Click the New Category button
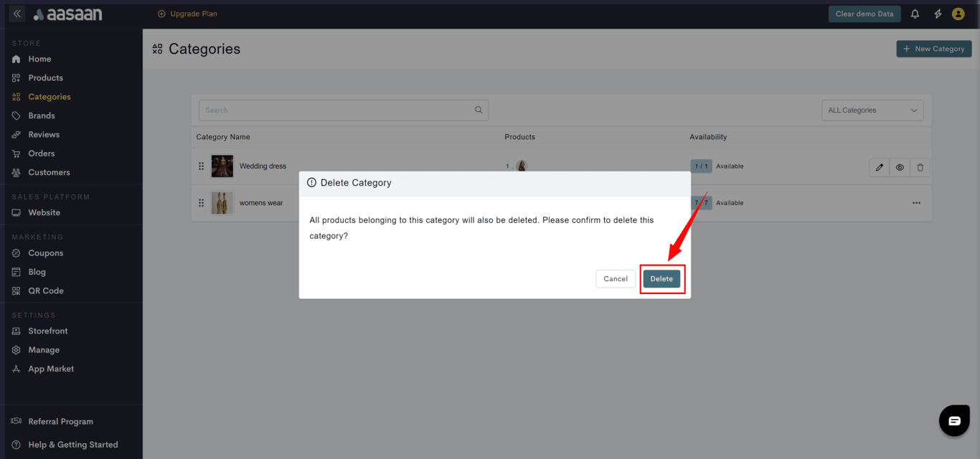 [x=933, y=49]
